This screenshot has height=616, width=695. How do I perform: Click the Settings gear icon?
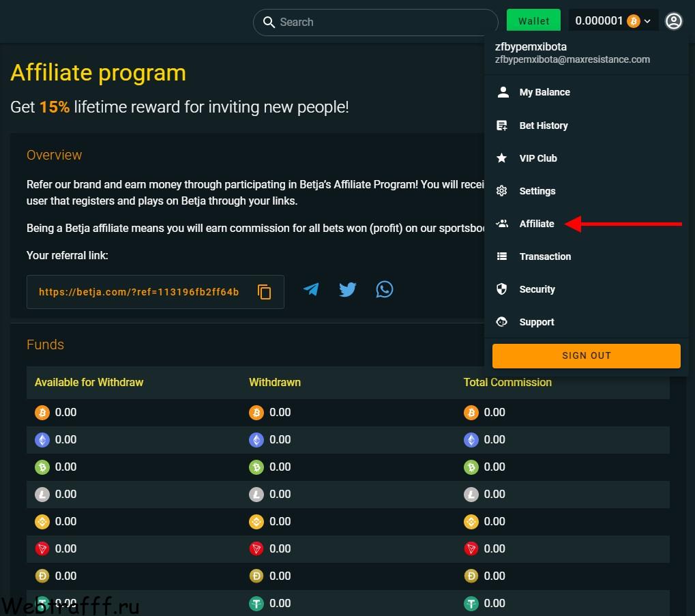(x=502, y=191)
